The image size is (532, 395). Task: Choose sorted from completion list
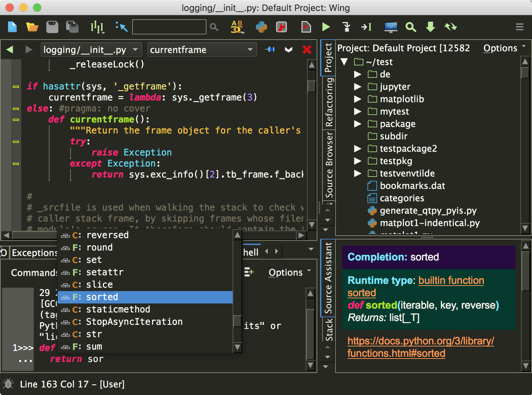[145, 297]
